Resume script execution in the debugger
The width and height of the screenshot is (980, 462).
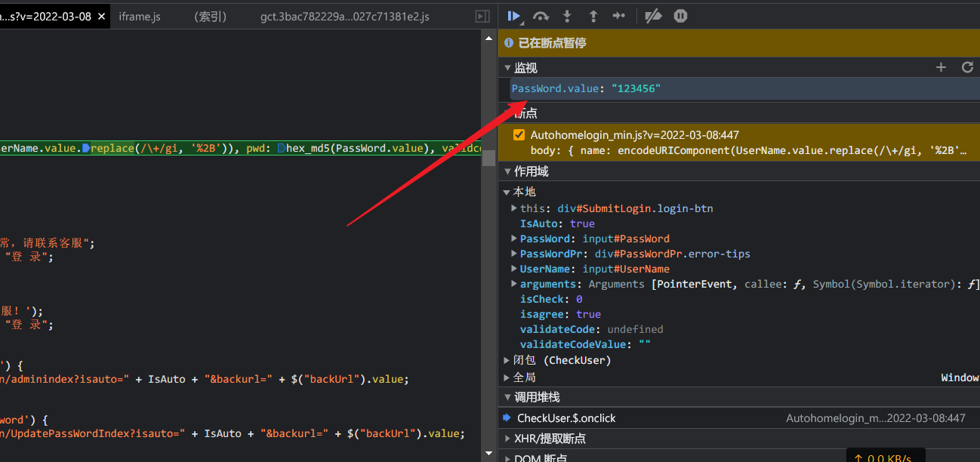[x=514, y=16]
